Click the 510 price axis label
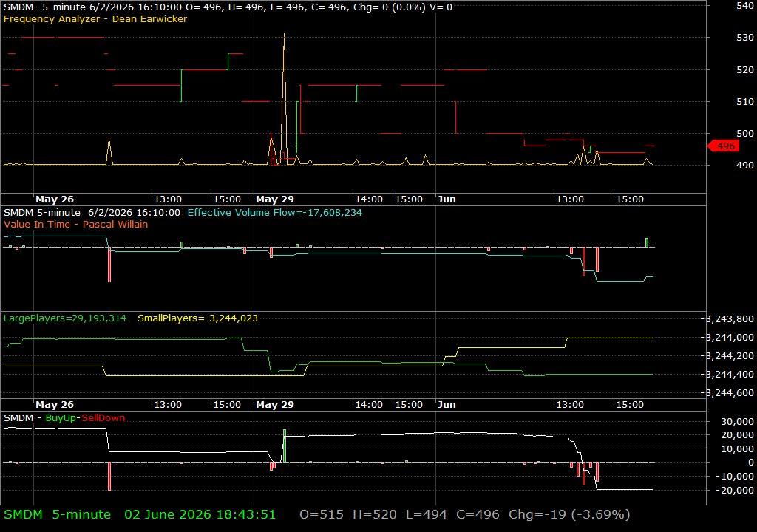 coord(745,102)
